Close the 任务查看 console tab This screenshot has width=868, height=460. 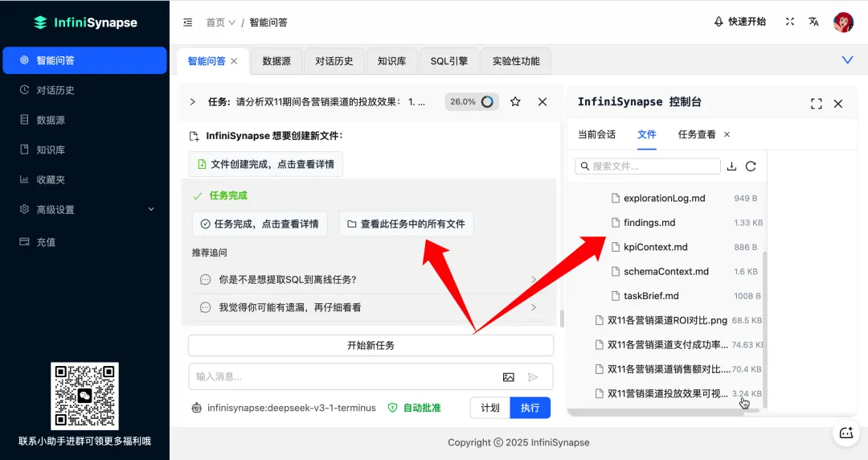[727, 134]
